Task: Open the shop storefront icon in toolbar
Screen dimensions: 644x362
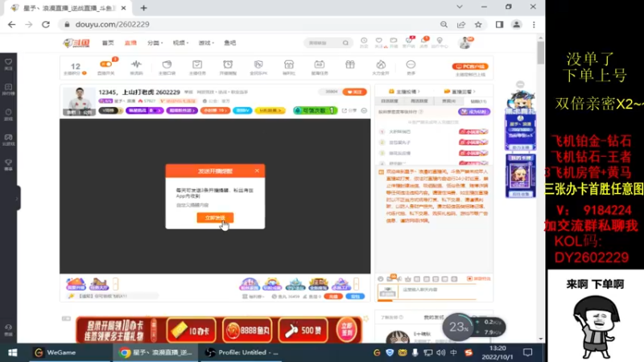Action: click(289, 64)
